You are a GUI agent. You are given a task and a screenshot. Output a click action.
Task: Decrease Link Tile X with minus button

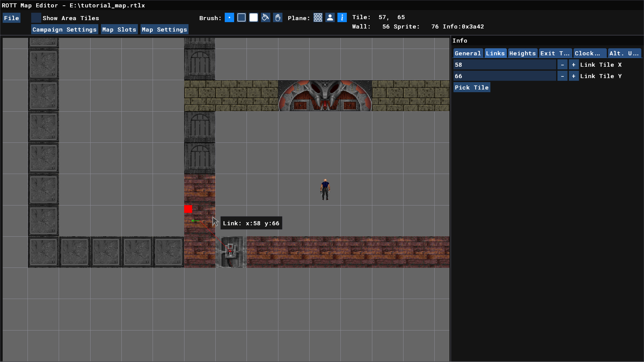(x=562, y=65)
